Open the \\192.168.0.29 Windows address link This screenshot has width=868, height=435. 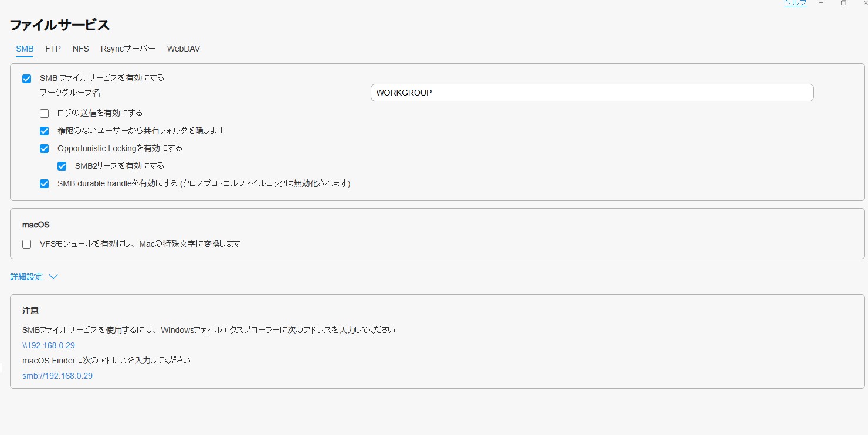(x=49, y=345)
